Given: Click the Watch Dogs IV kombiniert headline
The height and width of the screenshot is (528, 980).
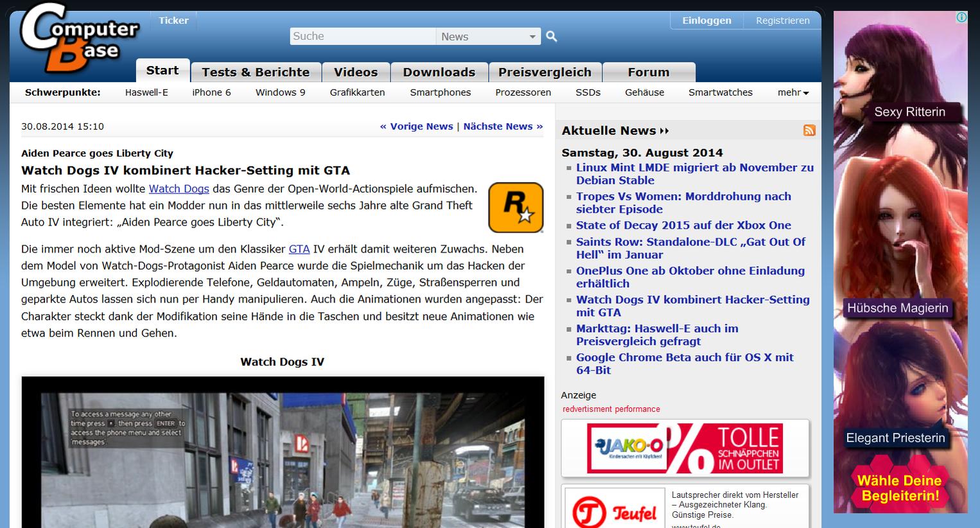Looking at the screenshot, I should tap(186, 170).
